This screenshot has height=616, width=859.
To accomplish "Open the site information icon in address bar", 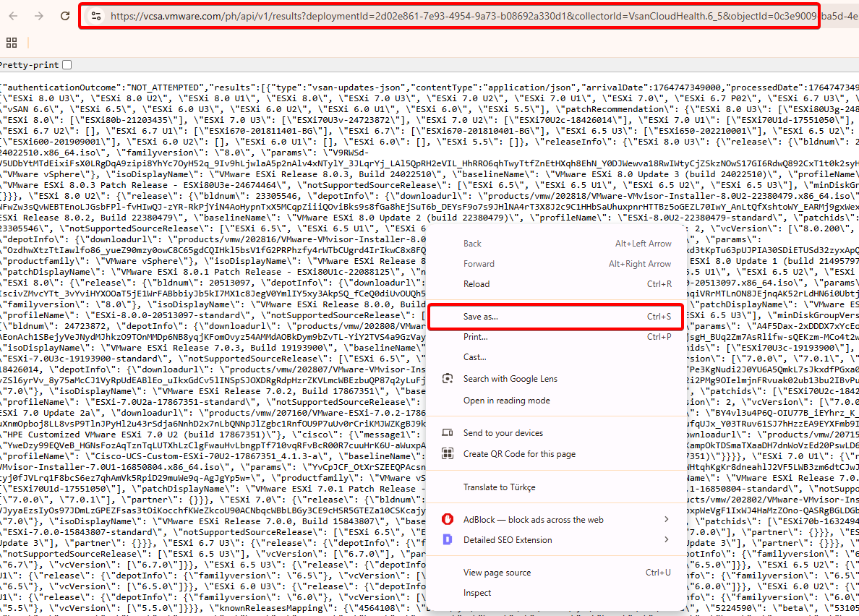I will (x=95, y=16).
